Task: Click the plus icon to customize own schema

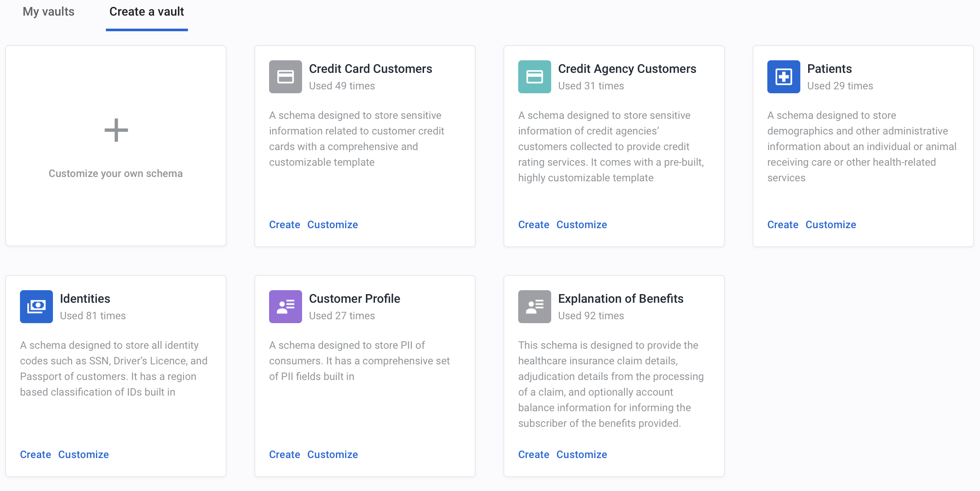Action: click(116, 130)
